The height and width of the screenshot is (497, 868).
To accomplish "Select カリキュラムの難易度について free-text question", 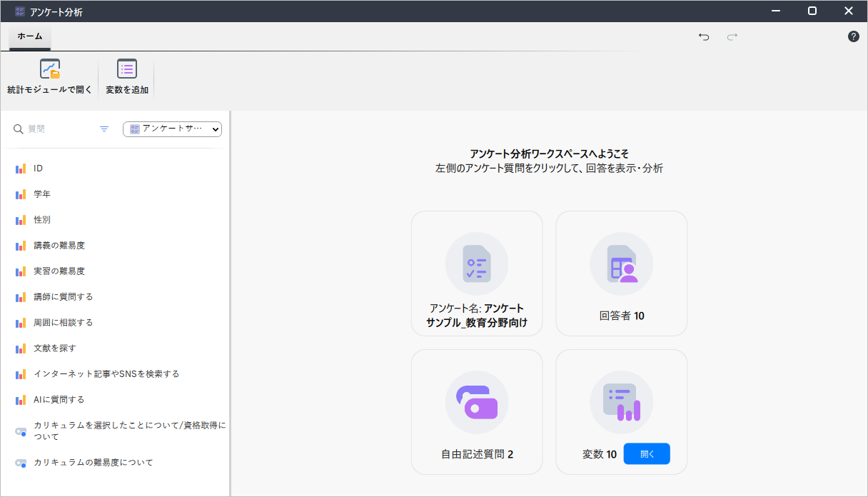I will [93, 463].
